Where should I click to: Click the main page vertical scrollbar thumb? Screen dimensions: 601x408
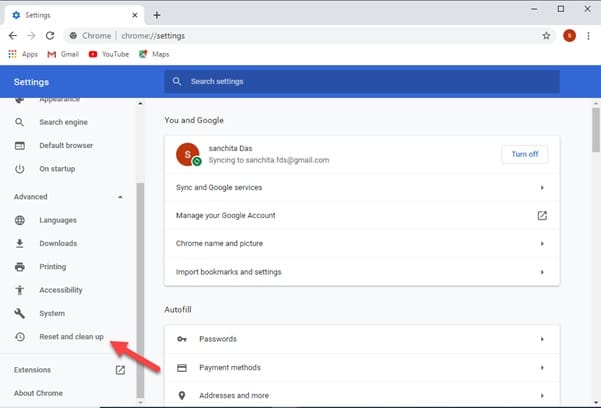596,130
